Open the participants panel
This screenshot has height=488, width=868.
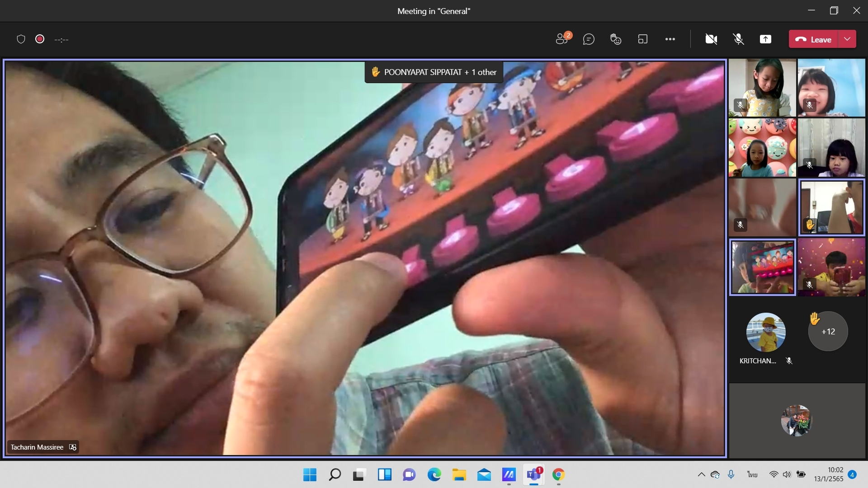pos(562,39)
